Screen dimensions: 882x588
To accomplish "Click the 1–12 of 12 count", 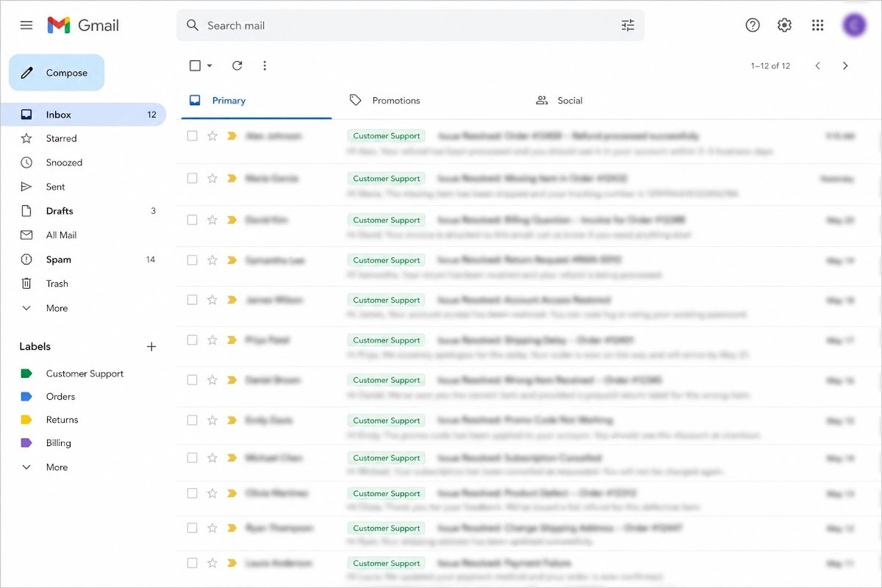I will (770, 66).
